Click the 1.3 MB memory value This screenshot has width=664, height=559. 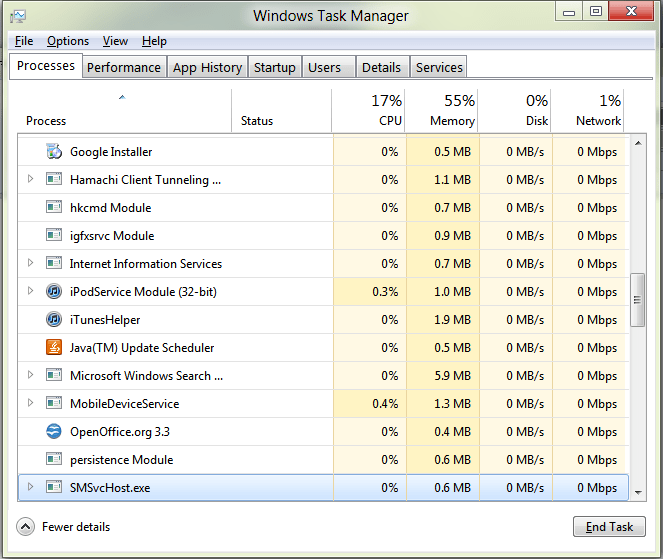pyautogui.click(x=452, y=404)
